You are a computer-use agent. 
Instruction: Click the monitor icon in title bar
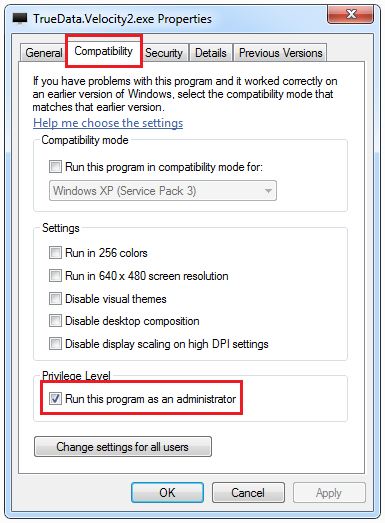tap(20, 19)
